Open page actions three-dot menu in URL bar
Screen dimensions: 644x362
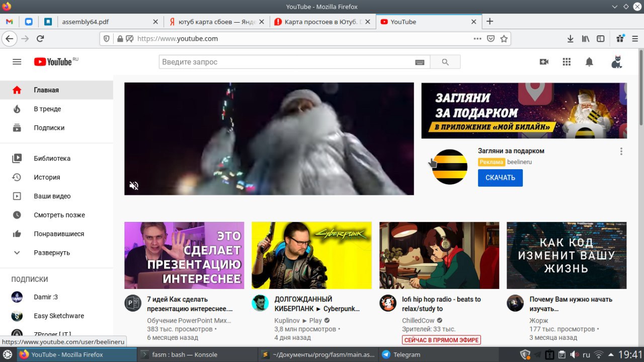point(477,39)
